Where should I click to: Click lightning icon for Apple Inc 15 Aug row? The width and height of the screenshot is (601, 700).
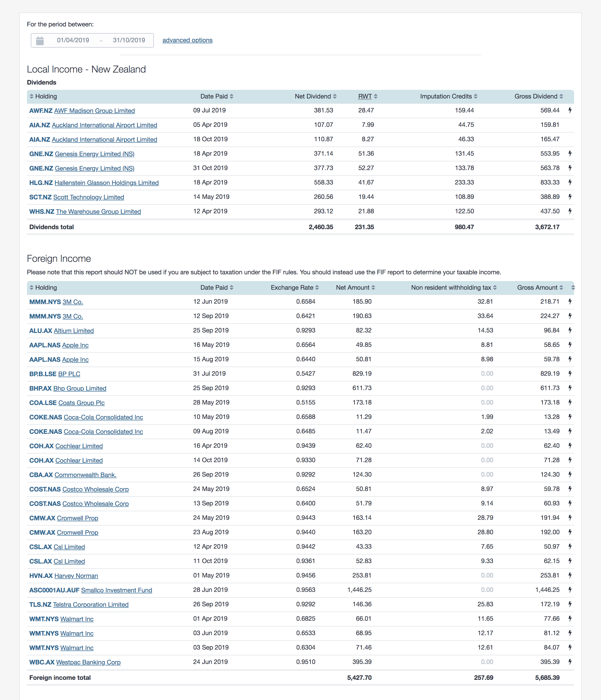pos(570,359)
